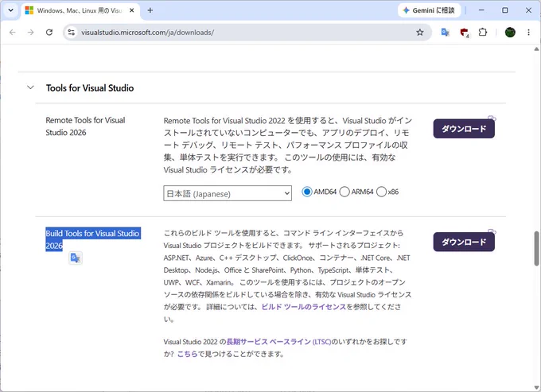Click the Remote Tools for Visual Studio 2026 title
The height and width of the screenshot is (392, 541).
coord(85,126)
